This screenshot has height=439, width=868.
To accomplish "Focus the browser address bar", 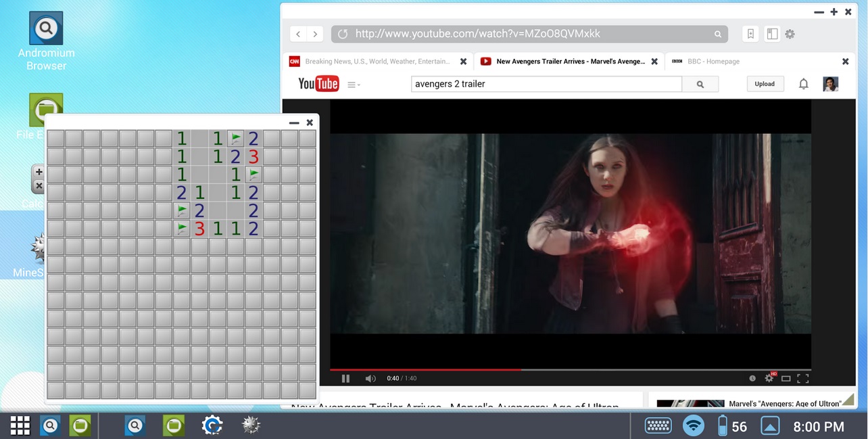I will point(529,34).
